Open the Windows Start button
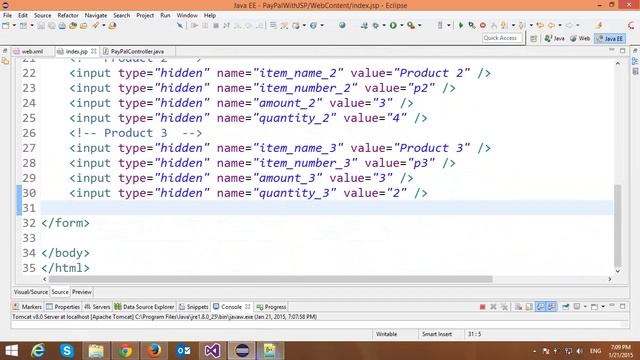640x360 pixels. tap(11, 351)
